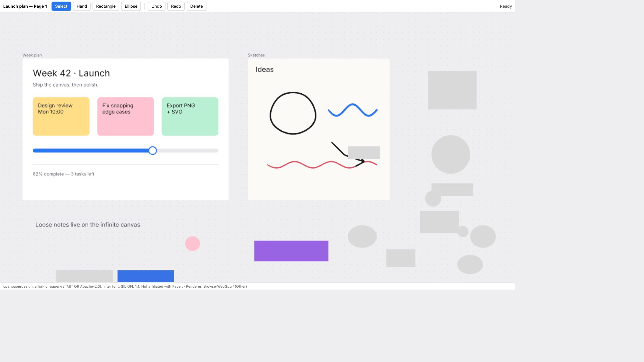Viewport: 644px width, 362px height.
Task: Select the blue rectangle at the bottom
Action: [x=146, y=276]
